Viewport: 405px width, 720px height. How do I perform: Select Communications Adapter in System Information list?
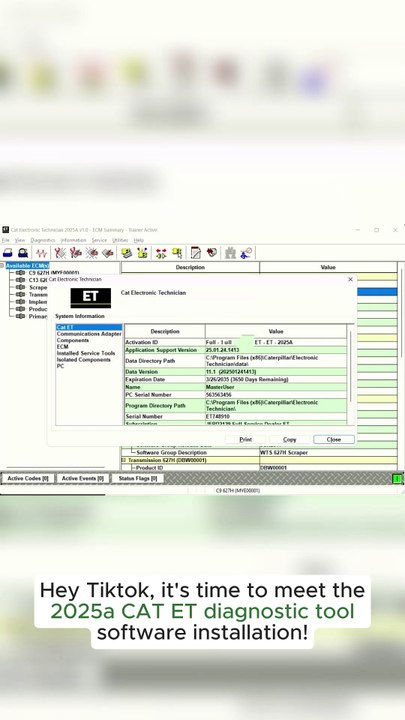pyautogui.click(x=89, y=334)
